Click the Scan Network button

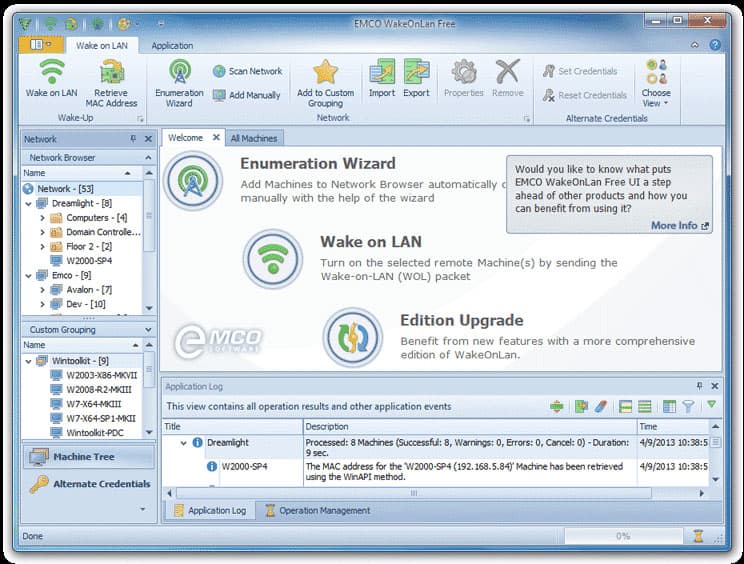pyautogui.click(x=247, y=71)
